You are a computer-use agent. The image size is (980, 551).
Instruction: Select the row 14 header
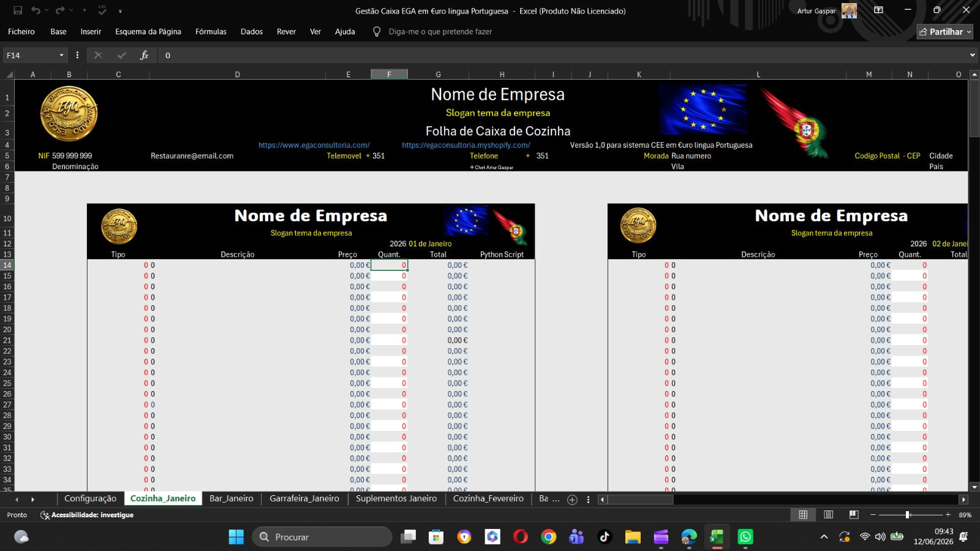point(7,265)
